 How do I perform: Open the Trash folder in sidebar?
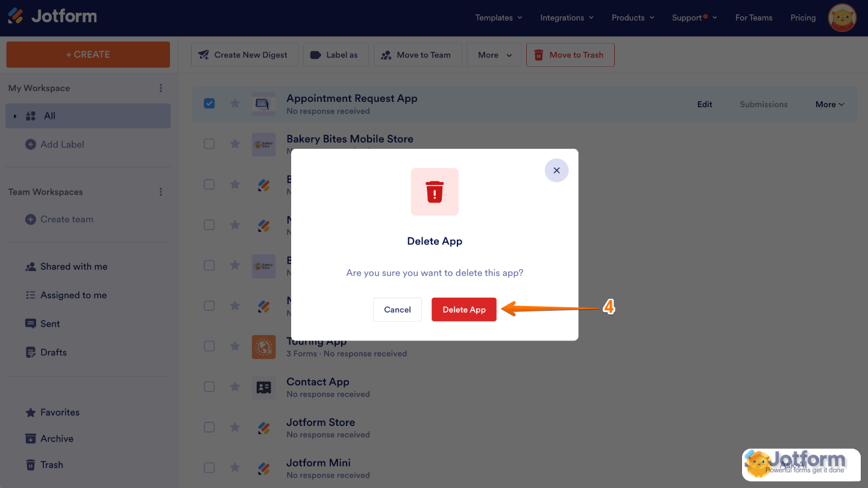(x=51, y=465)
